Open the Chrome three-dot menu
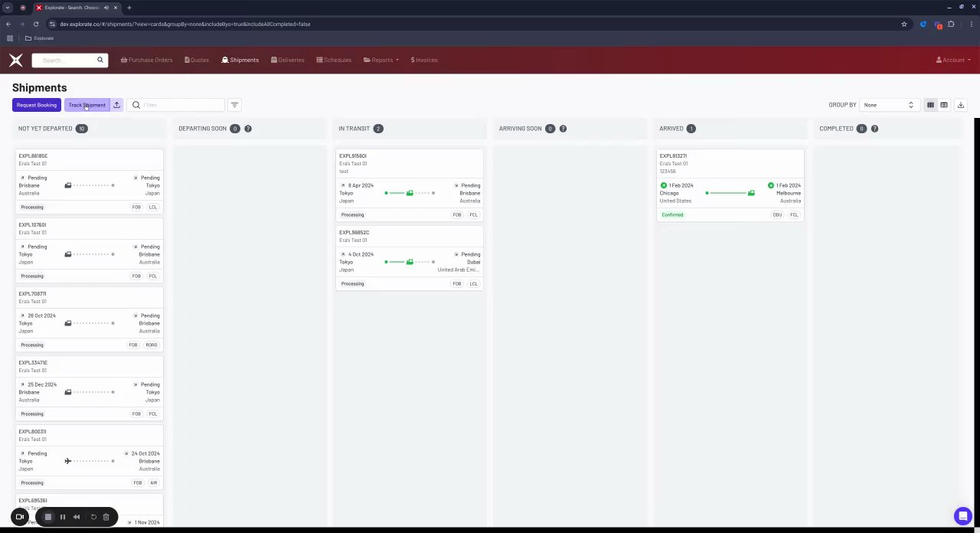The width and height of the screenshot is (980, 533). point(971,24)
